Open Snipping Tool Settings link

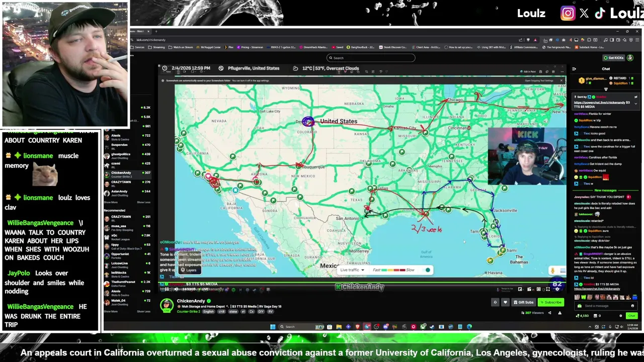tap(539, 80)
